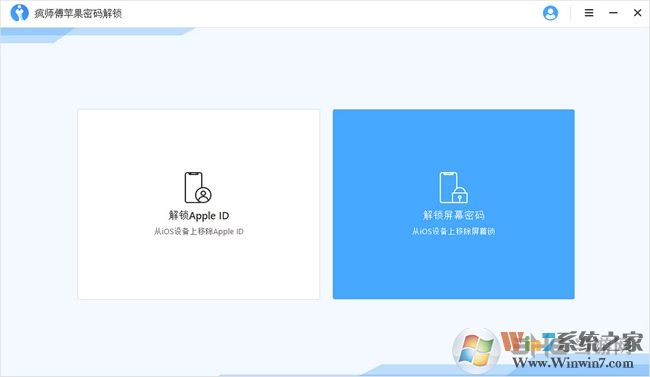
Task: Click the app logo beside 疯师傅苹果密码解锁
Action: pyautogui.click(x=19, y=13)
